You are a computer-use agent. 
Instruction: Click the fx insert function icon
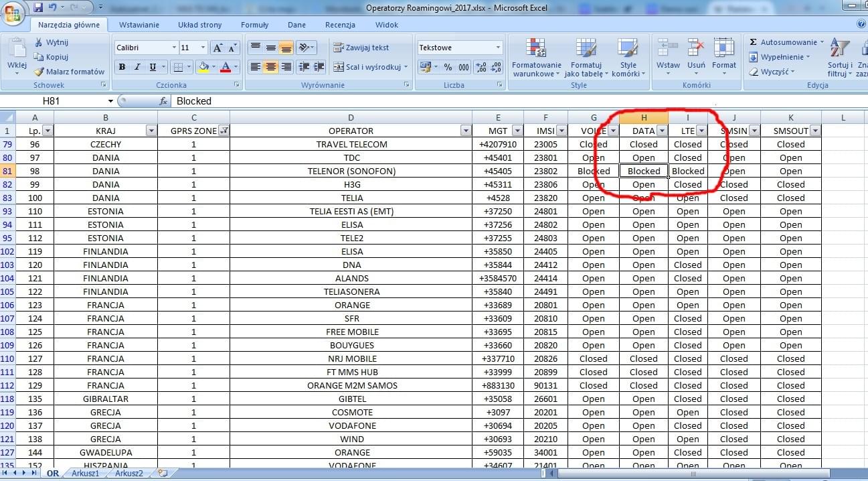163,101
